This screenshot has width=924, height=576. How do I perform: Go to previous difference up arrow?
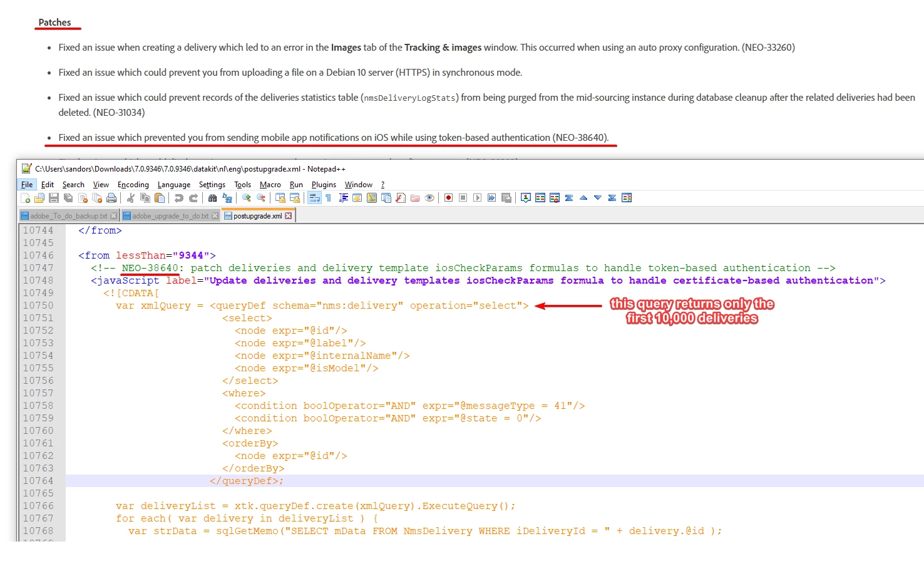[583, 198]
